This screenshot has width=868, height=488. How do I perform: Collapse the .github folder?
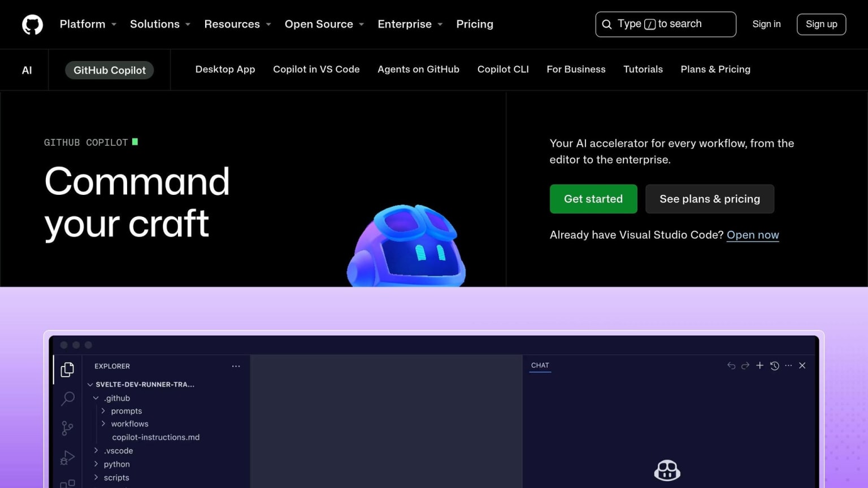112,398
